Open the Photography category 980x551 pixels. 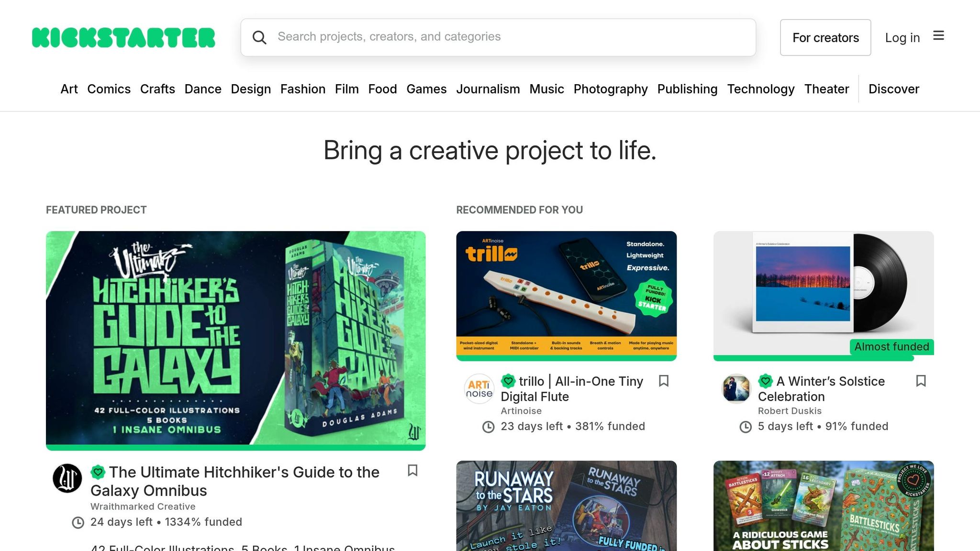coord(611,89)
